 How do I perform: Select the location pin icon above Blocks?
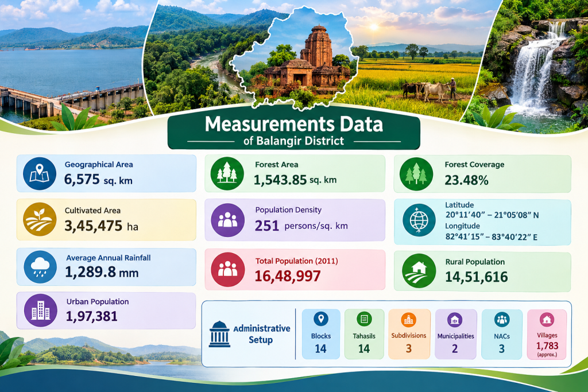pos(320,319)
